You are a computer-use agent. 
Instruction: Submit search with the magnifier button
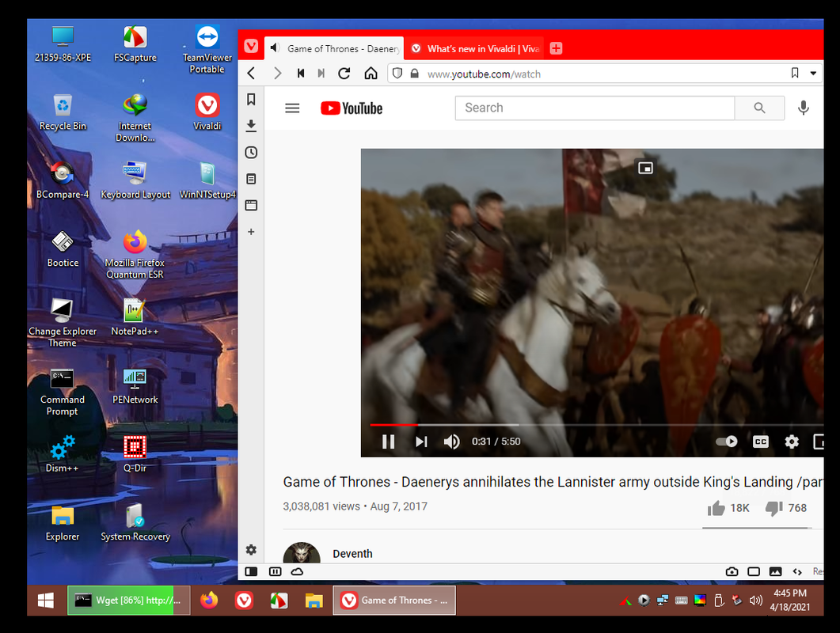(x=759, y=108)
